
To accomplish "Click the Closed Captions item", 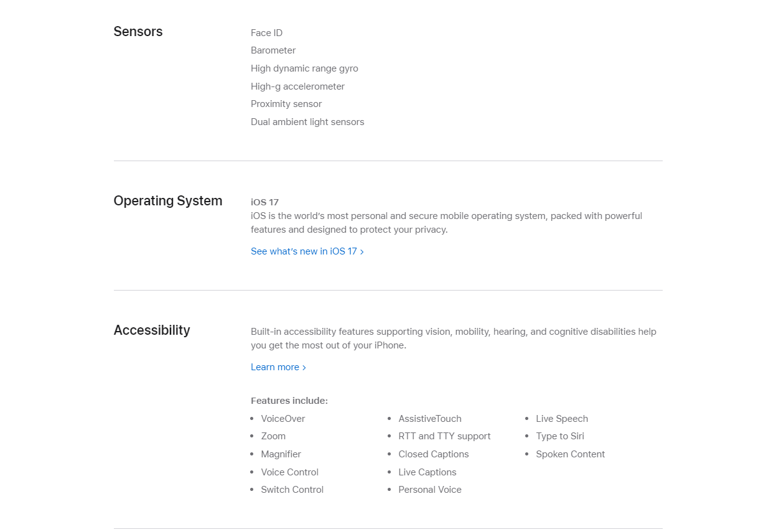I will (x=434, y=454).
